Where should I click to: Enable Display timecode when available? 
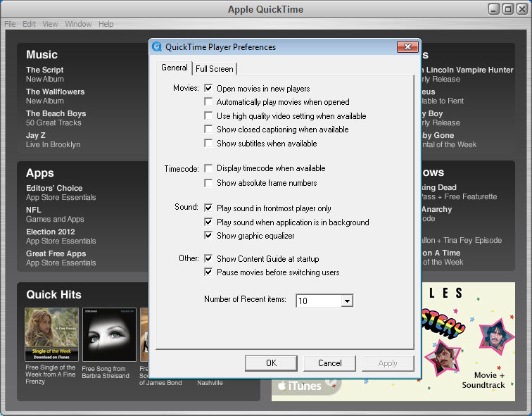208,168
